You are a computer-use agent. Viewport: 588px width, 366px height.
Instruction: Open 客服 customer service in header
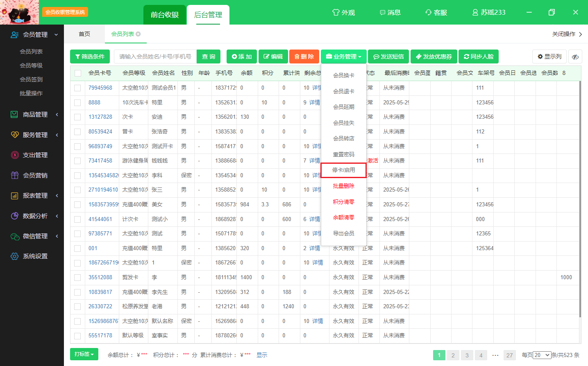point(436,12)
